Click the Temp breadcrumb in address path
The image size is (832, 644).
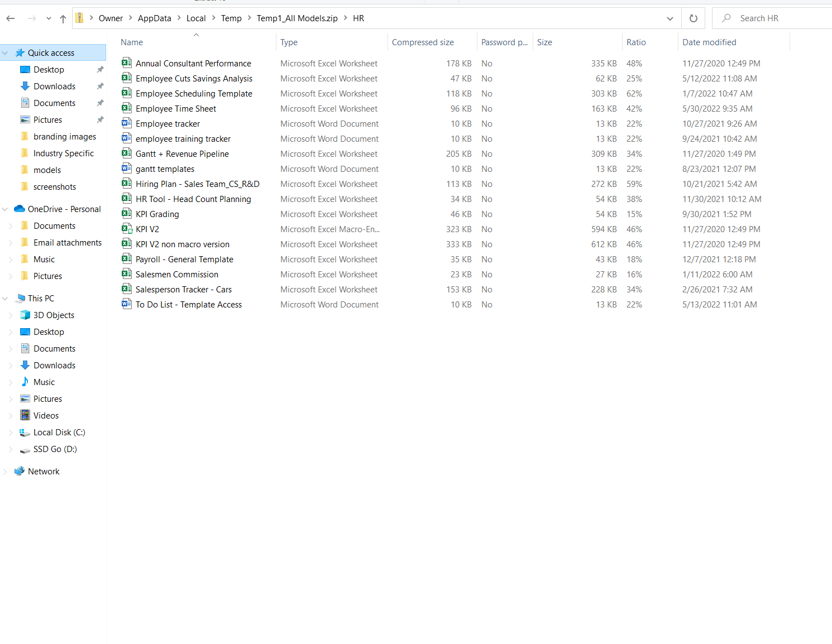click(x=231, y=18)
